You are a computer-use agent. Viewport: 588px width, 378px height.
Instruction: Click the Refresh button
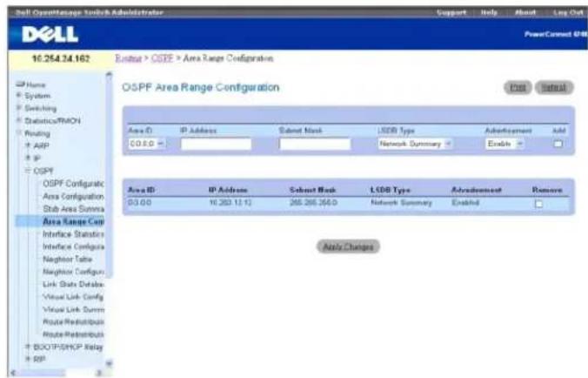tap(554, 87)
